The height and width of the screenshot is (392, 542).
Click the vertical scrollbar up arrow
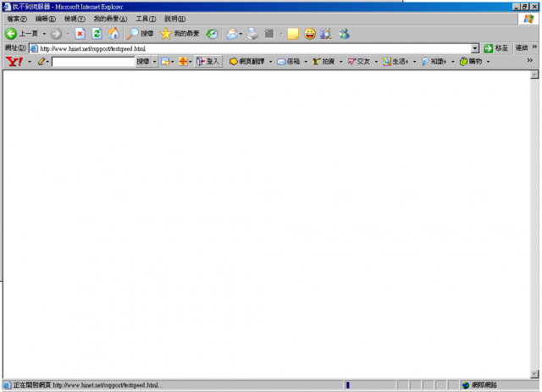click(x=534, y=75)
